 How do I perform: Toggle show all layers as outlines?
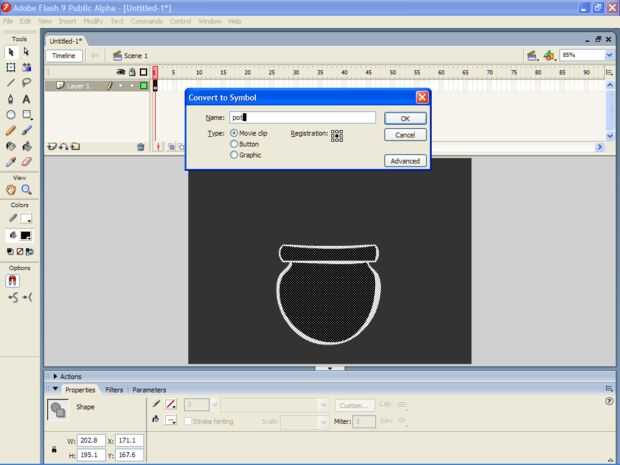pos(144,72)
